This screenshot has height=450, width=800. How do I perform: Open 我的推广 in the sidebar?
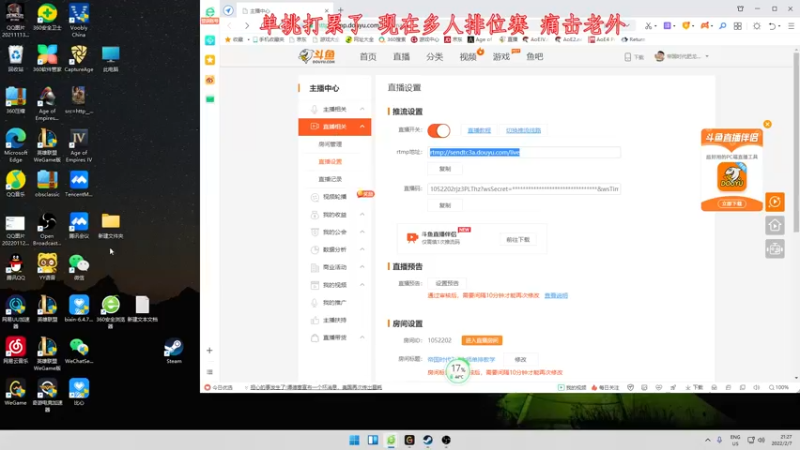335,303
